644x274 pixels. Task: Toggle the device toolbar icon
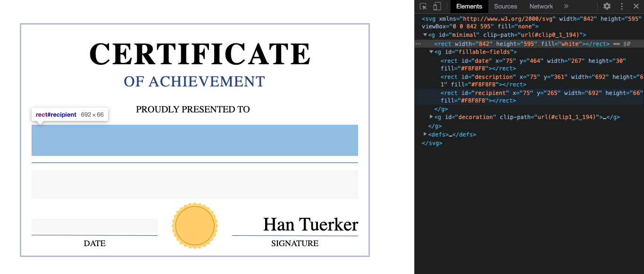437,6
